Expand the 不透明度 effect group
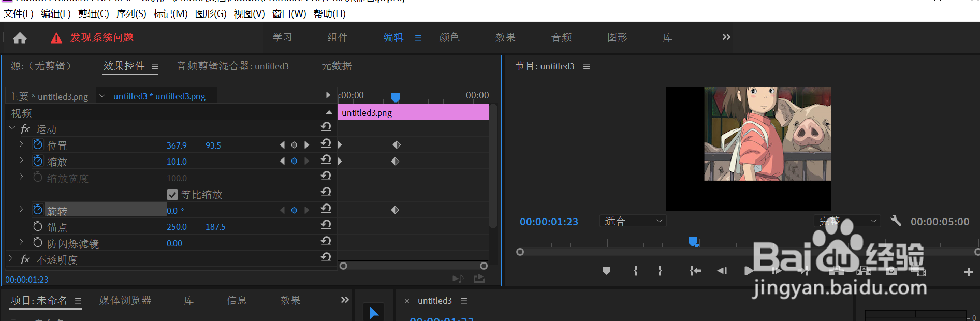 pos(11,258)
